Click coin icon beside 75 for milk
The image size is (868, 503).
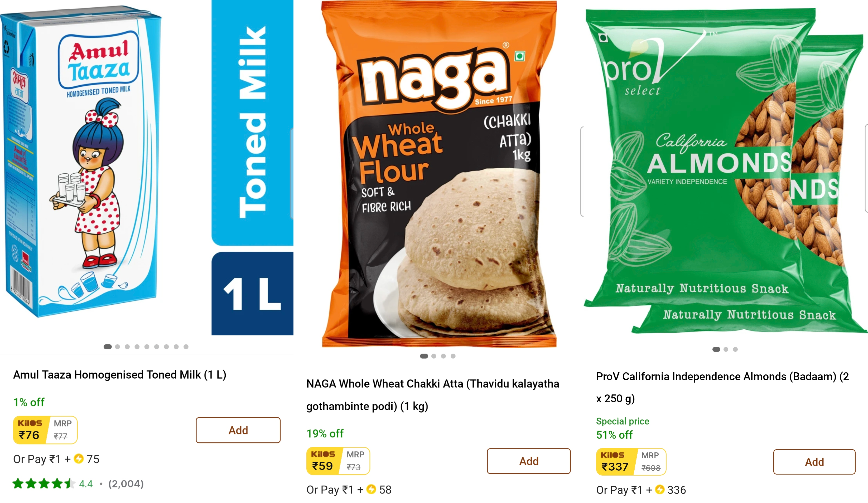[x=79, y=458]
